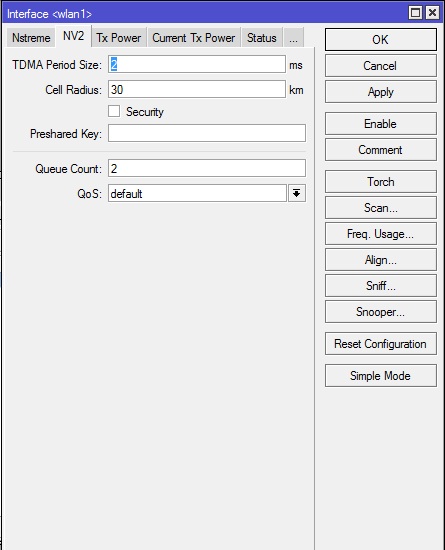Confirm settings with the OK button

[380, 40]
